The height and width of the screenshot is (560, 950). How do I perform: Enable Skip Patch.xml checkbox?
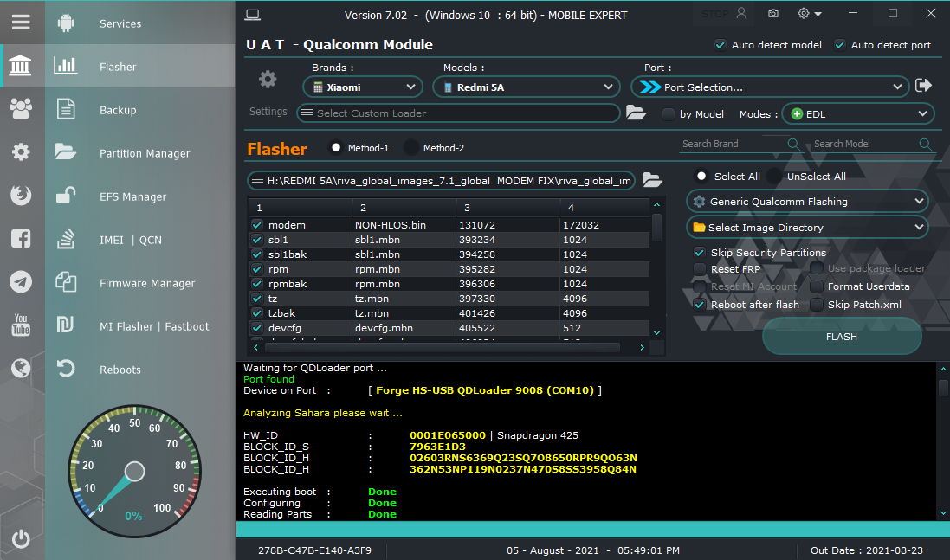[817, 305]
